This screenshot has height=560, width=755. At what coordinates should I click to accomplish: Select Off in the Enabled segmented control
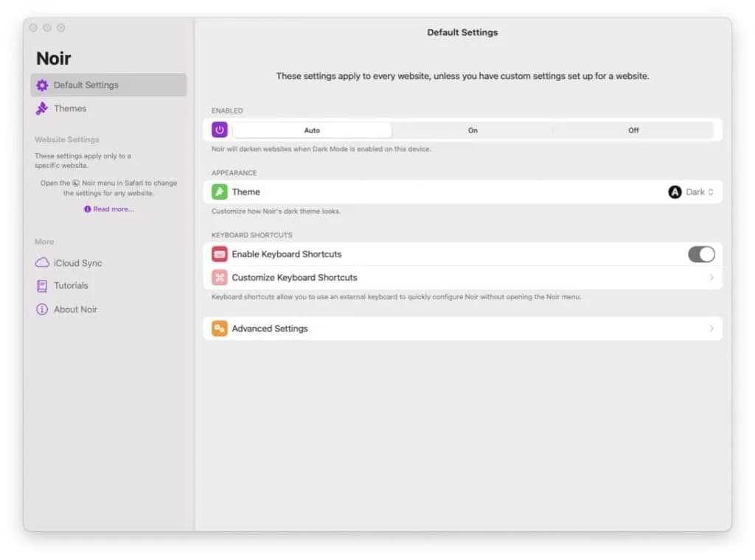coord(633,130)
